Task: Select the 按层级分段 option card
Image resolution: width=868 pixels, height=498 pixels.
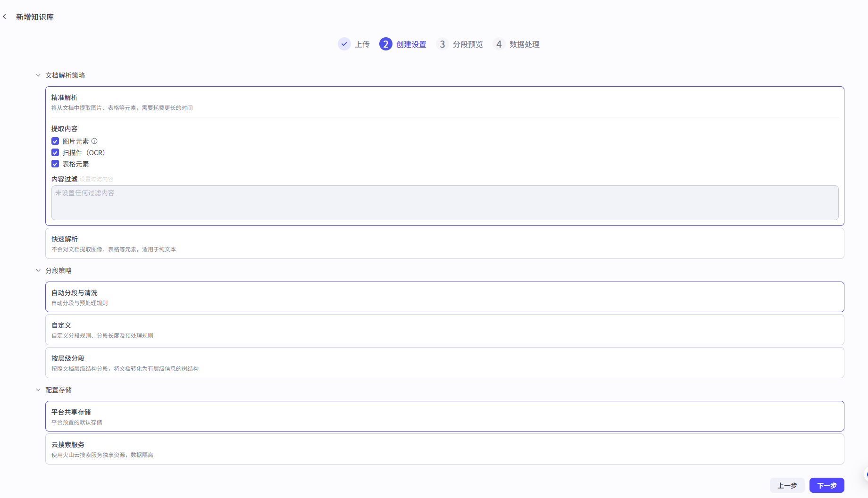Action: coord(445,363)
